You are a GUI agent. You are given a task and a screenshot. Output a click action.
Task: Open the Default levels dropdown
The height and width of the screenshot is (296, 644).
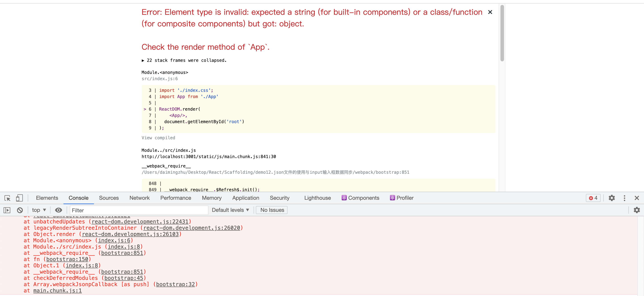pos(230,210)
